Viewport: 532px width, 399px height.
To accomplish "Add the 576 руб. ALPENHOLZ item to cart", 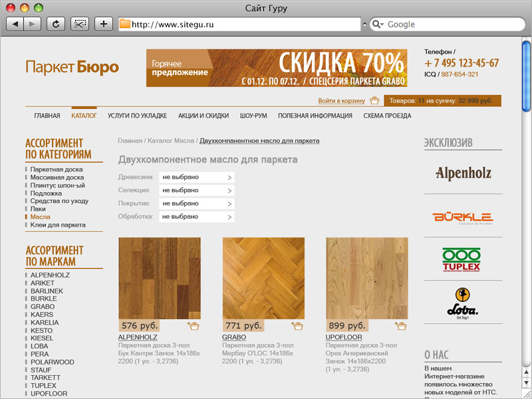I will [193, 326].
